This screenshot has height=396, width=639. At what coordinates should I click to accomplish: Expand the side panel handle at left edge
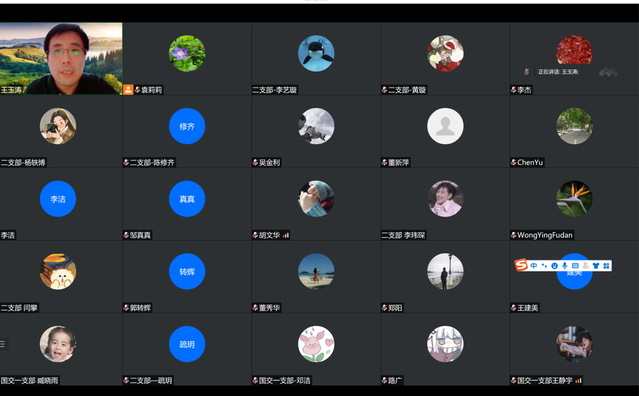pos(2,344)
